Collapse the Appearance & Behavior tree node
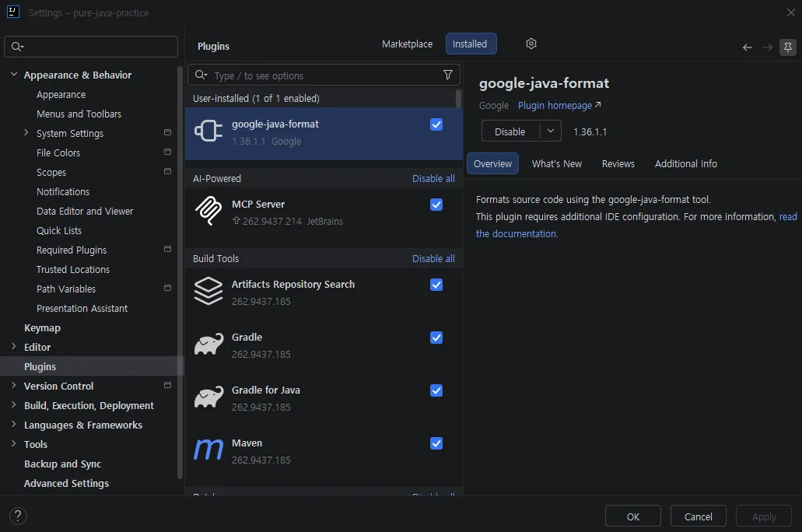Screen dimensions: 802x532 (x=14, y=74)
